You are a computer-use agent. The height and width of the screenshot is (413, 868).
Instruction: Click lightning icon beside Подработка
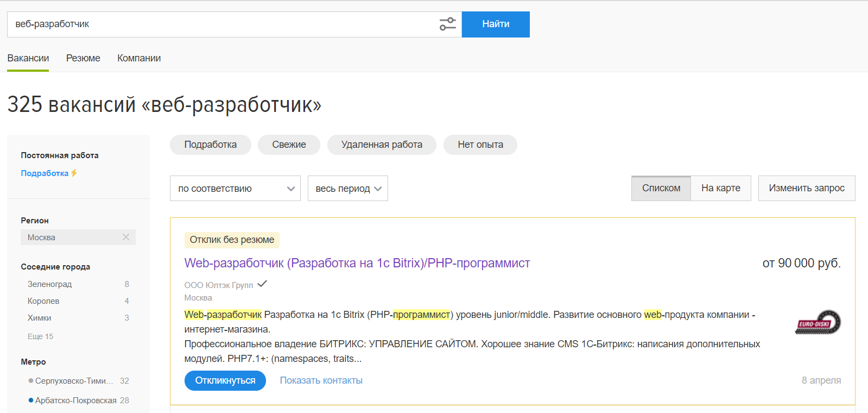click(74, 173)
